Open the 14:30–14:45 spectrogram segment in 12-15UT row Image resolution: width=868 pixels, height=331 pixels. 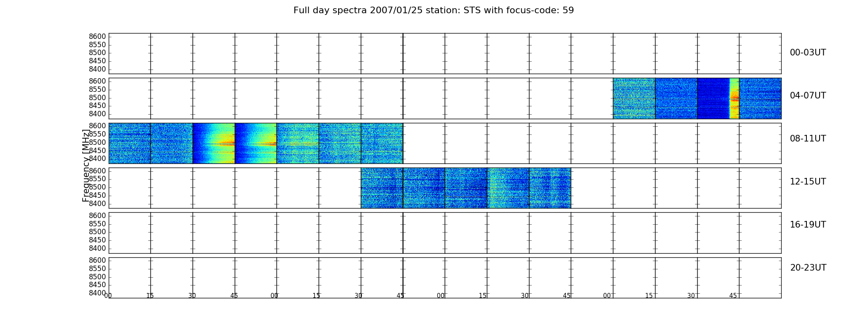[550, 188]
